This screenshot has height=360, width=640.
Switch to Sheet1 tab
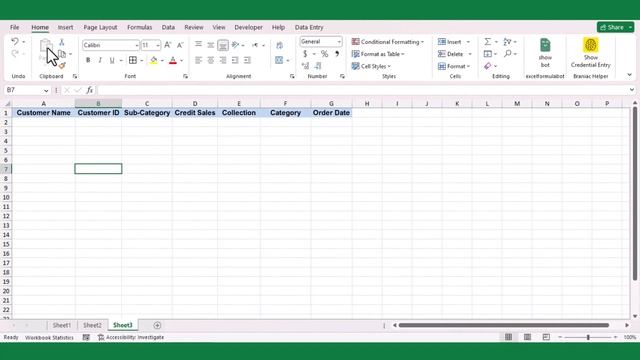62,325
